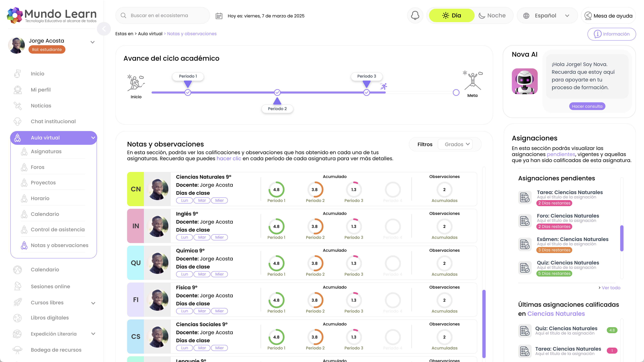
Task: Open the notifications bell
Action: pyautogui.click(x=415, y=15)
